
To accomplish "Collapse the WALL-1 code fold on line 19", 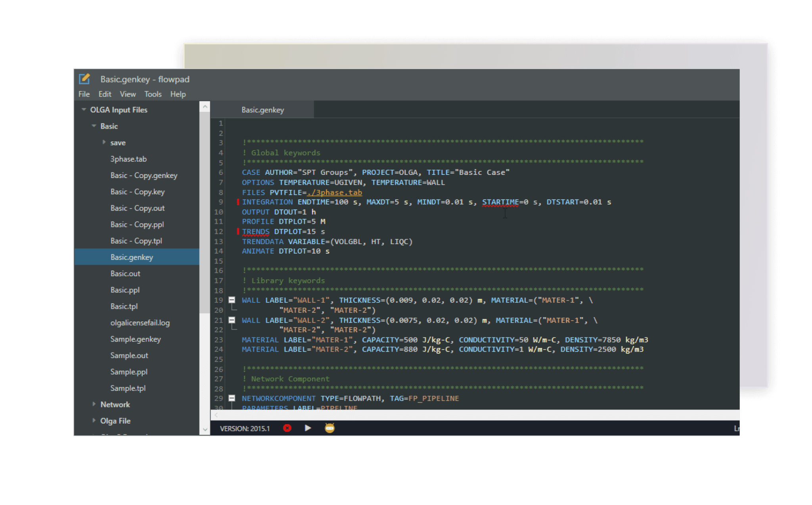I will point(231,300).
